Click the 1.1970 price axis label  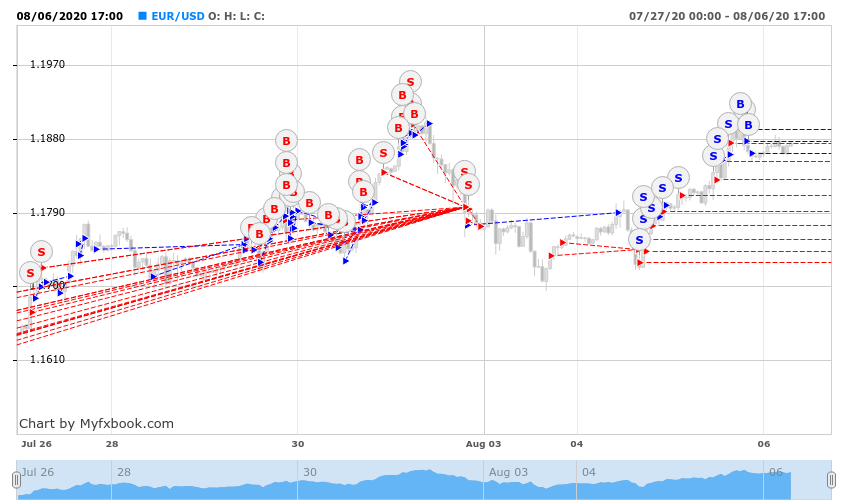(x=47, y=65)
